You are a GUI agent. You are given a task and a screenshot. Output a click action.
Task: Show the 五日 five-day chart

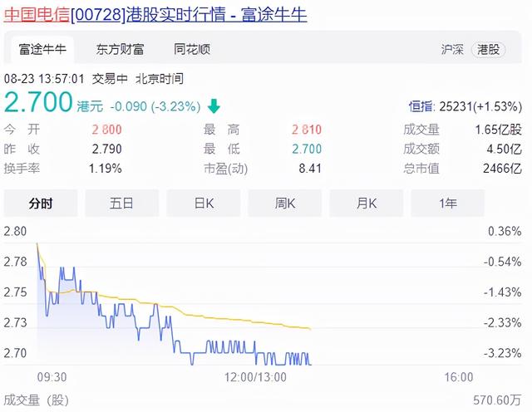pos(122,204)
